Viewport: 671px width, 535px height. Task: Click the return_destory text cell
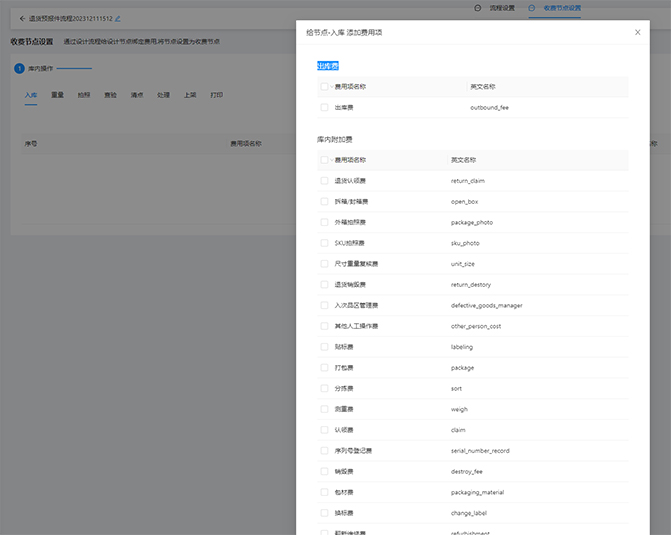[471, 285]
